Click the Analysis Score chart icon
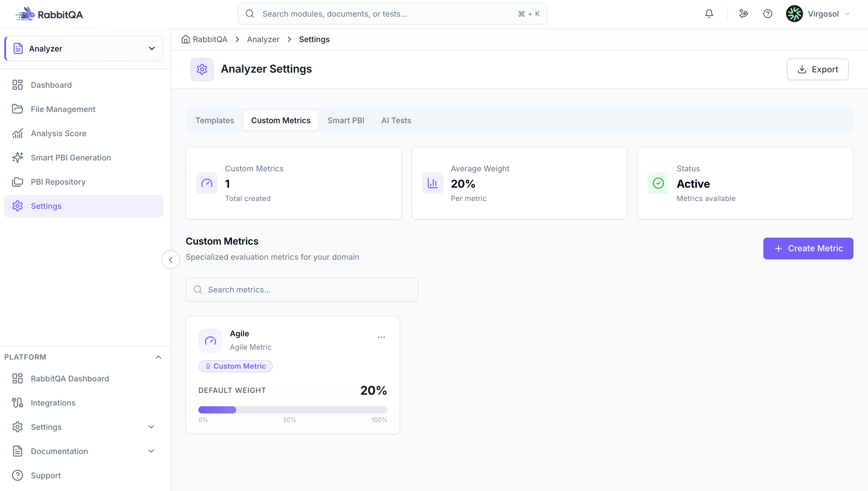 pos(17,133)
